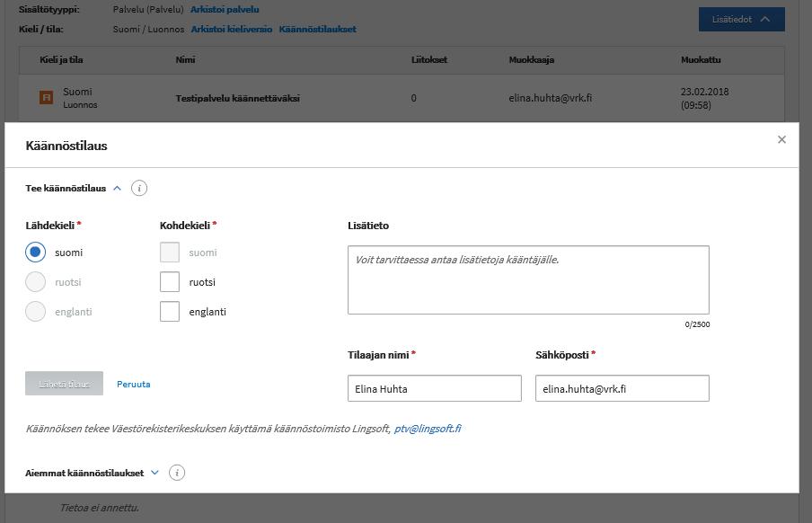Open the ptv@lingsoft.fi email link
Image resolution: width=812 pixels, height=523 pixels.
coord(428,429)
